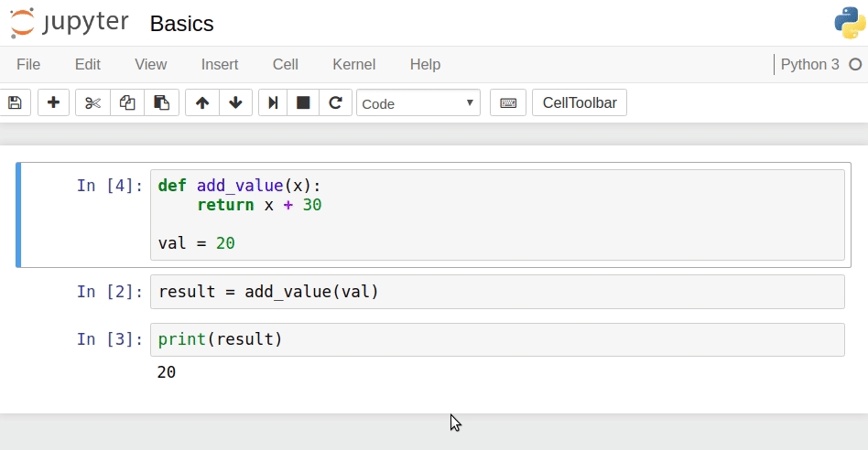
Task: Interrupt kernel with stop square icon
Action: pos(303,102)
